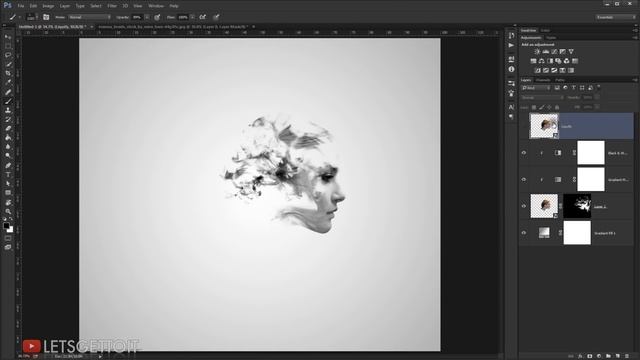The width and height of the screenshot is (640, 360).
Task: Select the Crop tool
Action: (x=8, y=73)
